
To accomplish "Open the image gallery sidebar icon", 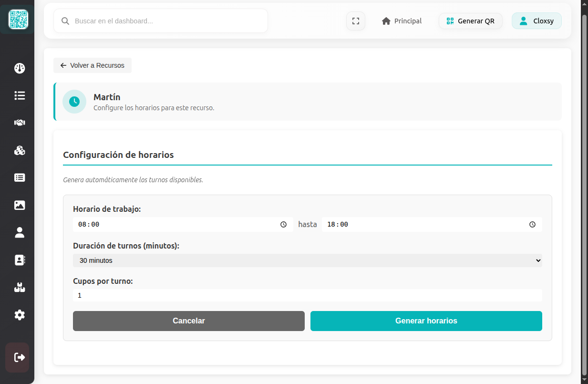I will pyautogui.click(x=20, y=205).
